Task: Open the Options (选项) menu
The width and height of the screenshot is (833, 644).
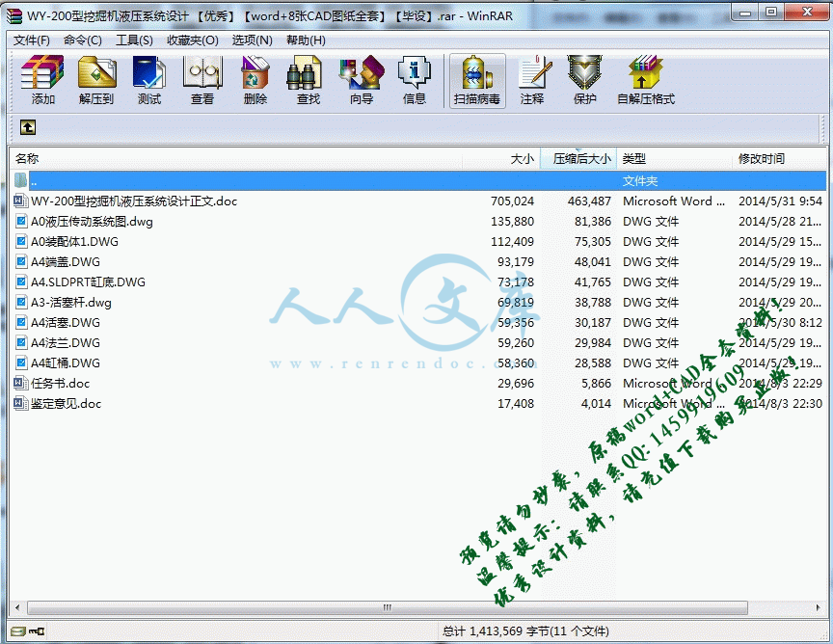Action: point(252,40)
